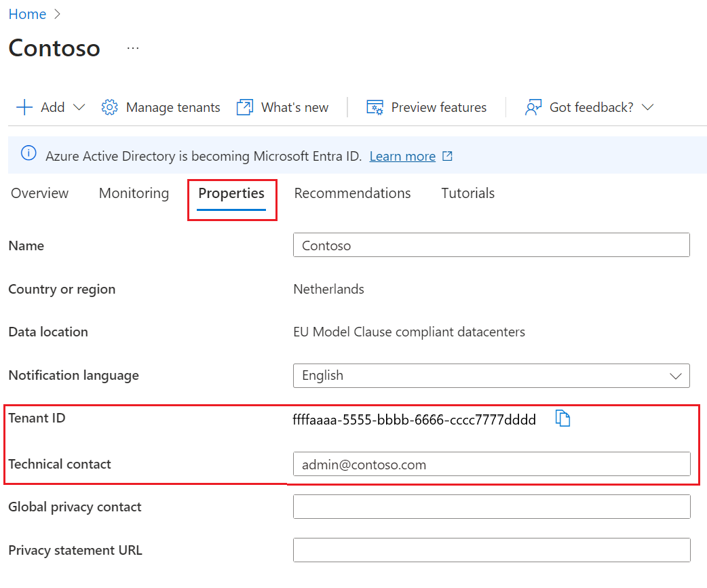Expand the Got feedback dropdown chevron
This screenshot has height=588, width=707.
pyautogui.click(x=648, y=107)
